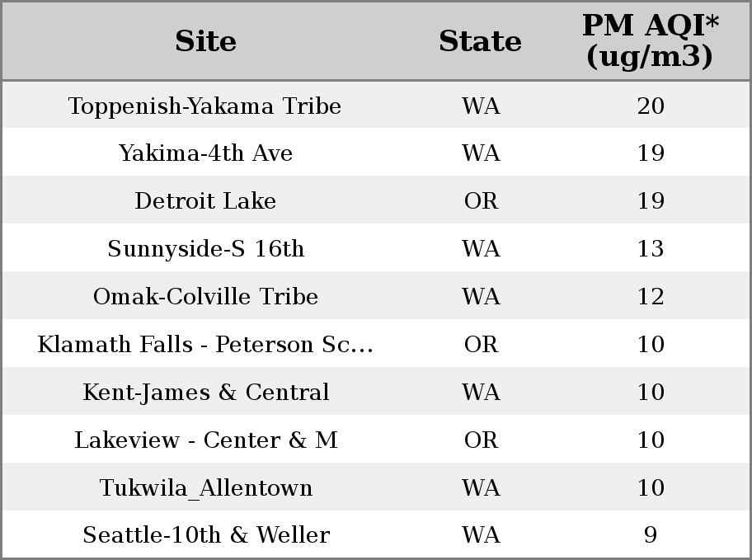Click the AQI value 13 cell
This screenshot has width=752, height=560.
(x=651, y=249)
